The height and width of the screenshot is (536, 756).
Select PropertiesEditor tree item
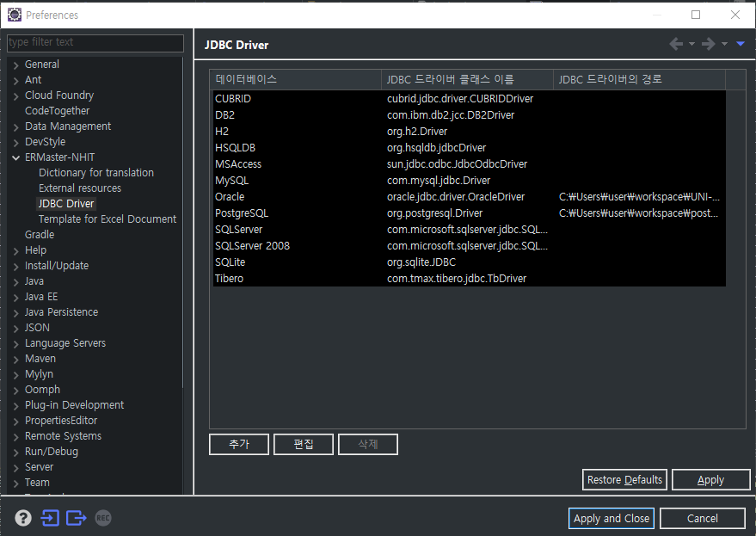[61, 420]
